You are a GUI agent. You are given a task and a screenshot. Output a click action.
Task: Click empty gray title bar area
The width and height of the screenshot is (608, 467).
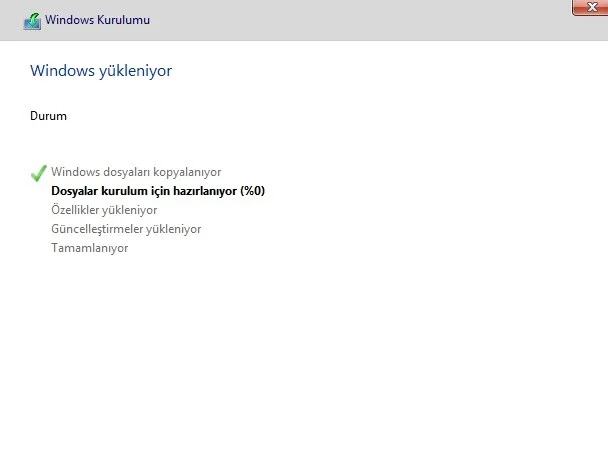350,20
